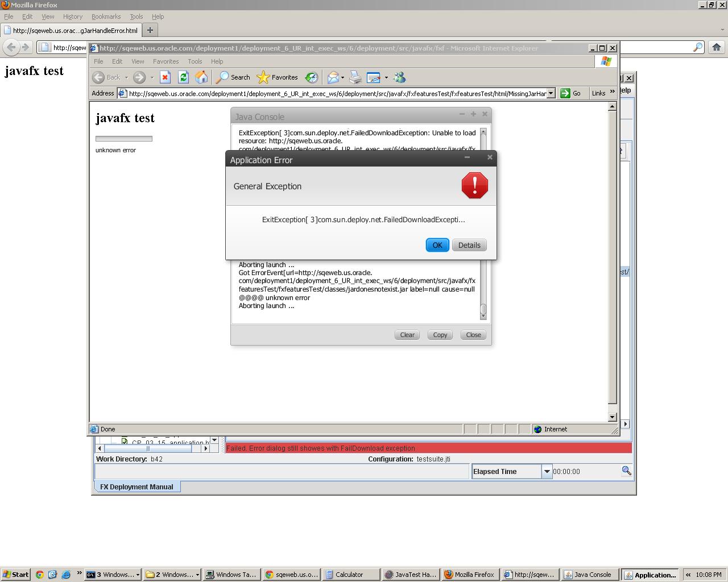Click IE Forward arrow button
The width and height of the screenshot is (728, 582).
coord(139,77)
